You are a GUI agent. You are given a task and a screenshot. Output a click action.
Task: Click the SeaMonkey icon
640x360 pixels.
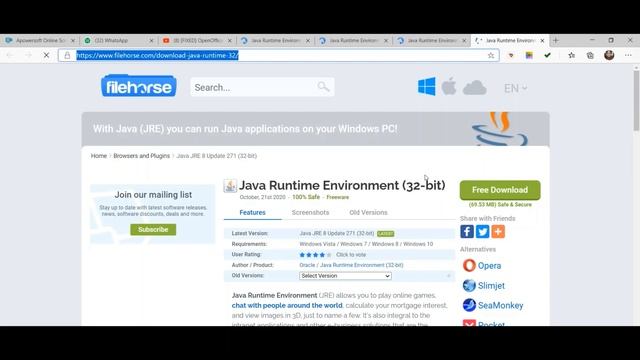click(x=469, y=305)
